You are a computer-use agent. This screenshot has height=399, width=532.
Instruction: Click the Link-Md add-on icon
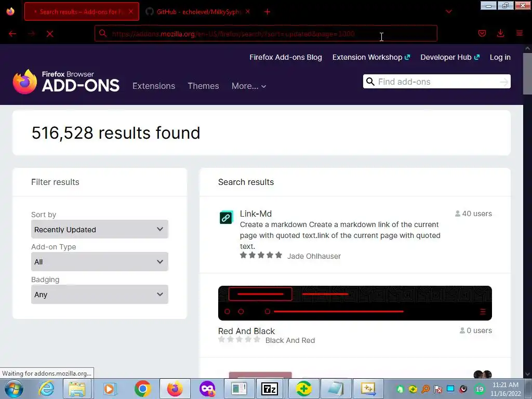pos(227,217)
